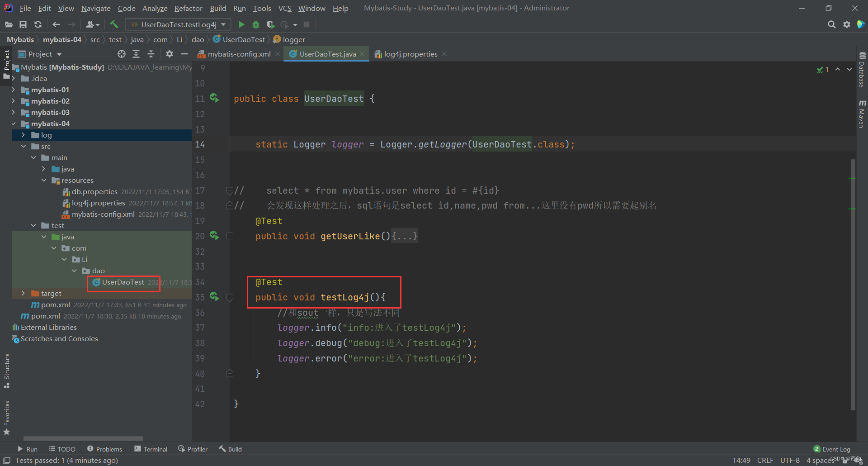Open IDE settings gear at top right

pyautogui.click(x=846, y=24)
